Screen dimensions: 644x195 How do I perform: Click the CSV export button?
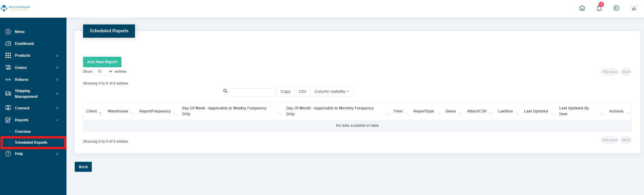coord(303,91)
